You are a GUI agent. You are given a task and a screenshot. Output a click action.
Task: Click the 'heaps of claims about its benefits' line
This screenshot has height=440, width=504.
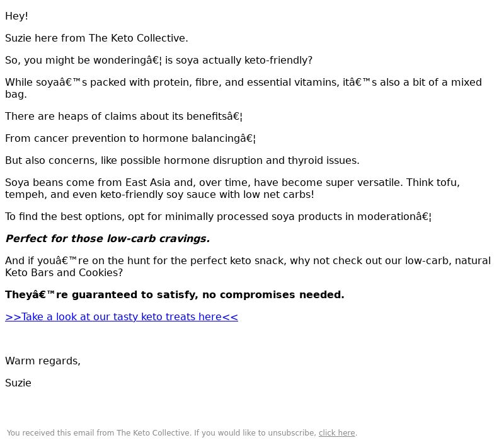pyautogui.click(x=123, y=117)
